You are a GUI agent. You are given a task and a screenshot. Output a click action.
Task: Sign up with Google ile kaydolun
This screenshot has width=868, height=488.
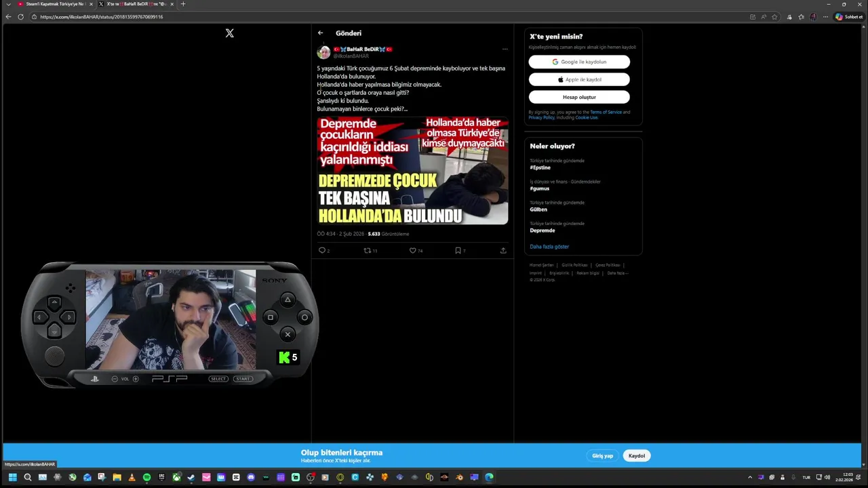coord(579,62)
